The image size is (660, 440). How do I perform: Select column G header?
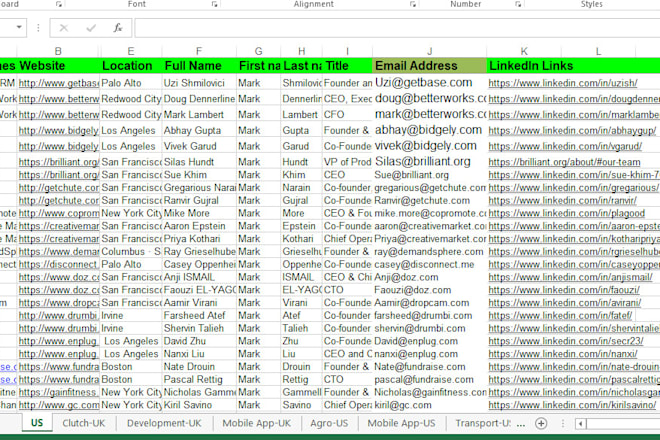click(258, 51)
